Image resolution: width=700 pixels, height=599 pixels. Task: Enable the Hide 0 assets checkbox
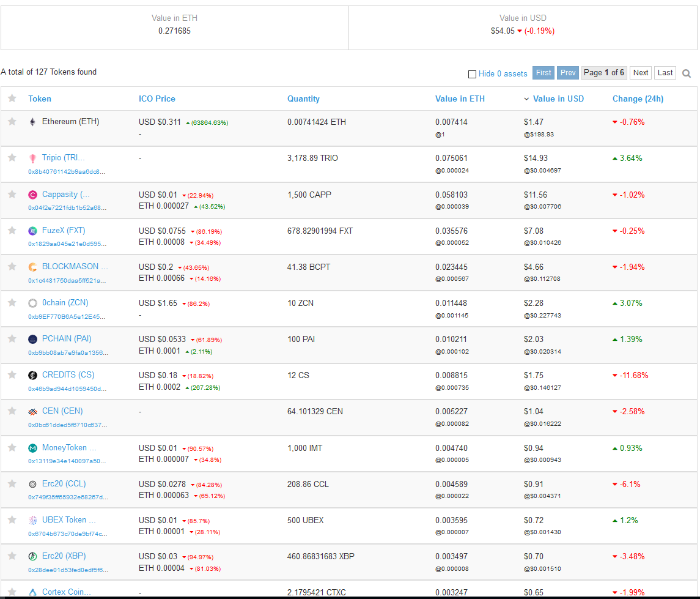(471, 73)
